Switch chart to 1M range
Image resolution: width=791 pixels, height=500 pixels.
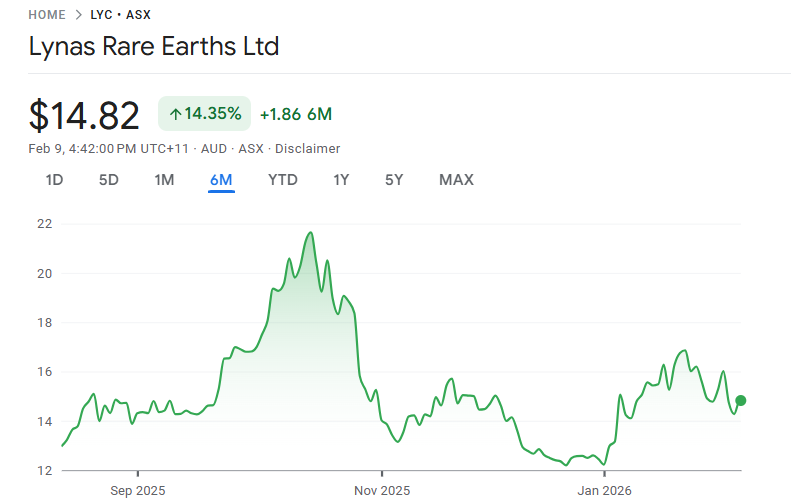[164, 180]
